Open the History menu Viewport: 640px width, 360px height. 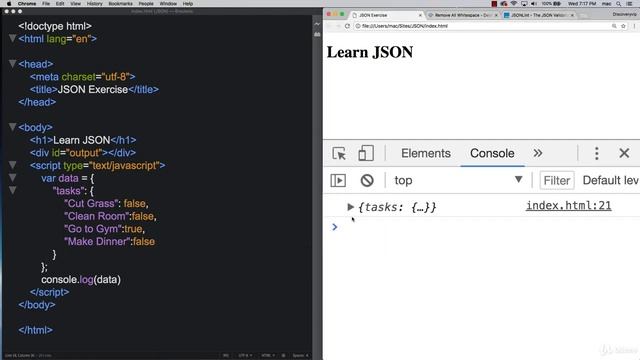94,4
